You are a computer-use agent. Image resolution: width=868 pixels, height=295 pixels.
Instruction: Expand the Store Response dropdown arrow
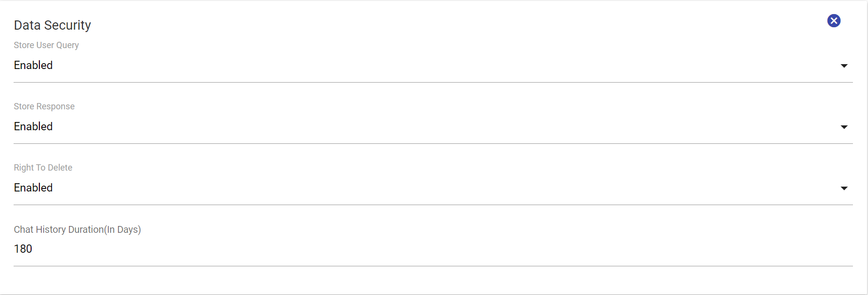(x=844, y=127)
